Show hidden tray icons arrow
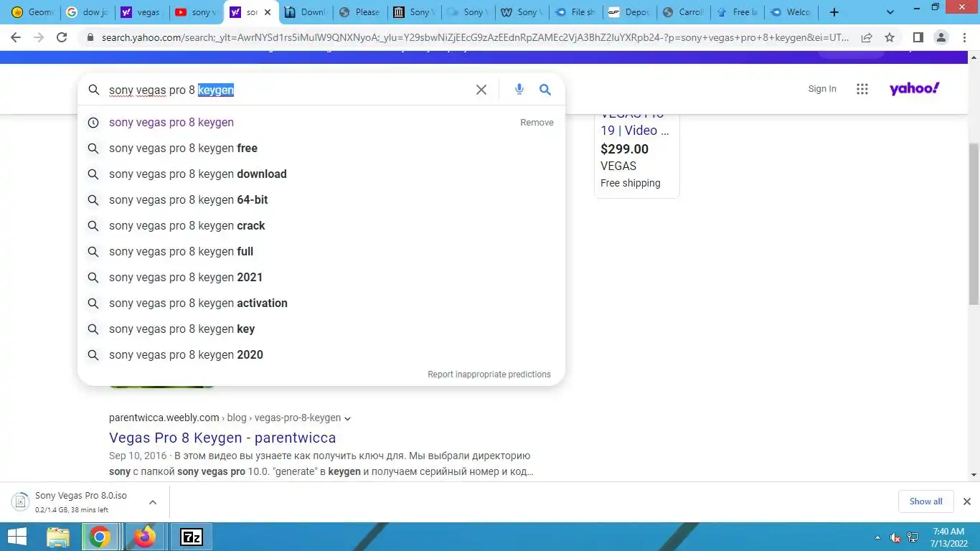This screenshot has height=551, width=980. click(x=877, y=537)
